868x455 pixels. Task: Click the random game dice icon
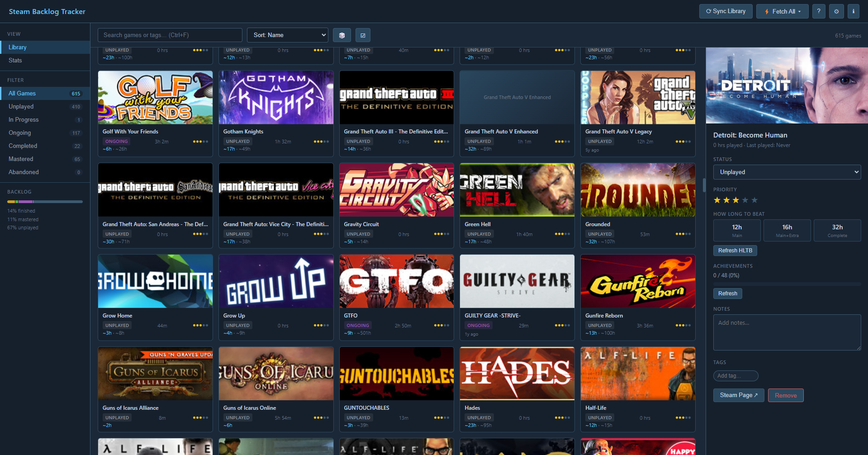tap(342, 35)
